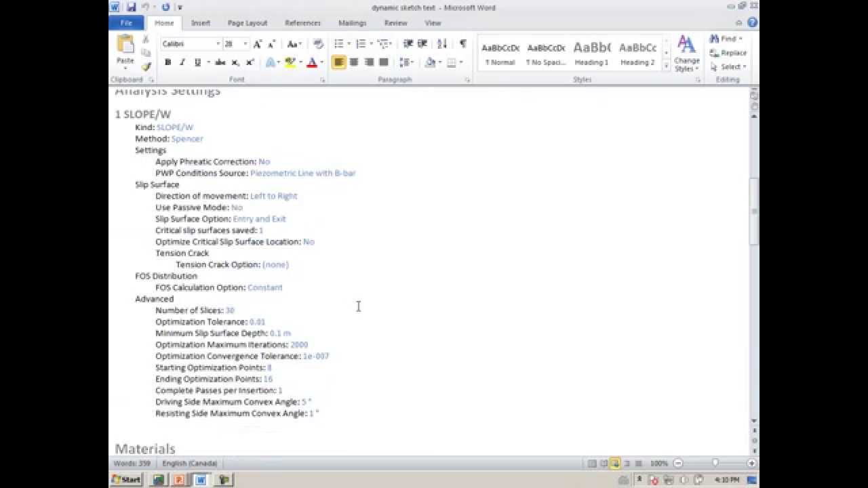Viewport: 868px width, 488px height.
Task: Click the Undo arrow icon
Action: click(145, 7)
